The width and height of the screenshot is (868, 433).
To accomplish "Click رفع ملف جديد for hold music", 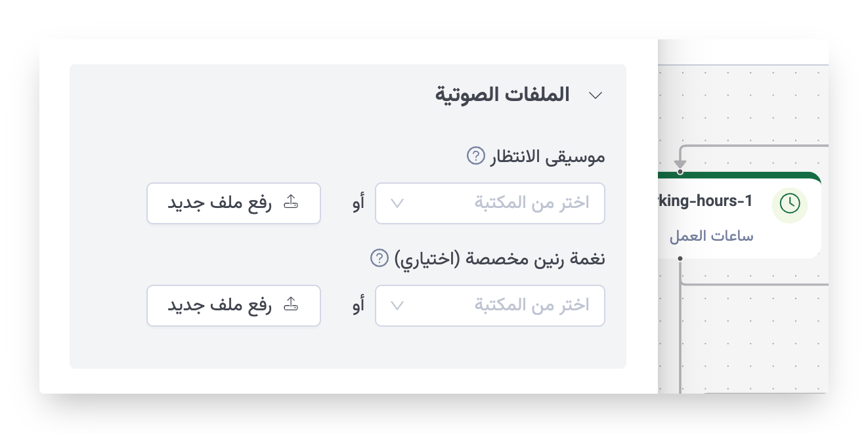I will [234, 203].
